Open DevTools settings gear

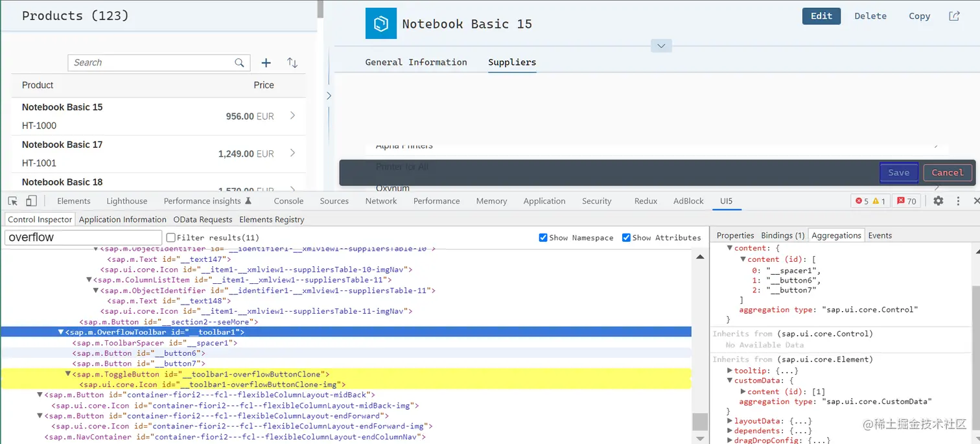(x=938, y=201)
